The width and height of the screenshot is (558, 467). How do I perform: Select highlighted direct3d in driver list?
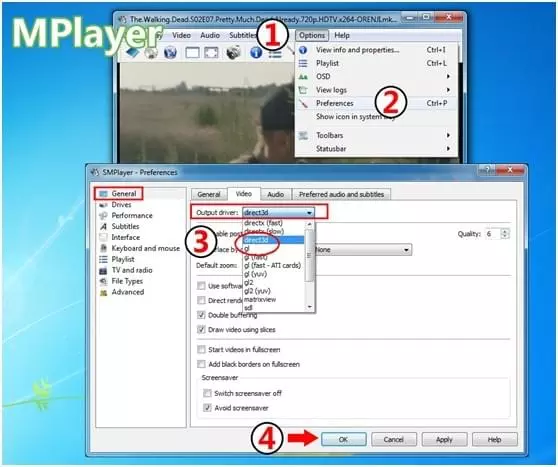point(273,240)
